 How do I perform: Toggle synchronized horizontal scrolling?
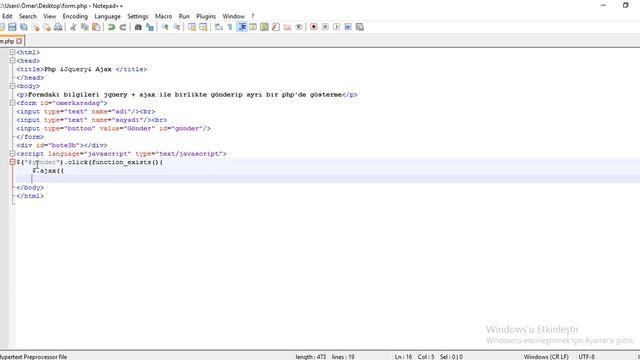(203, 27)
